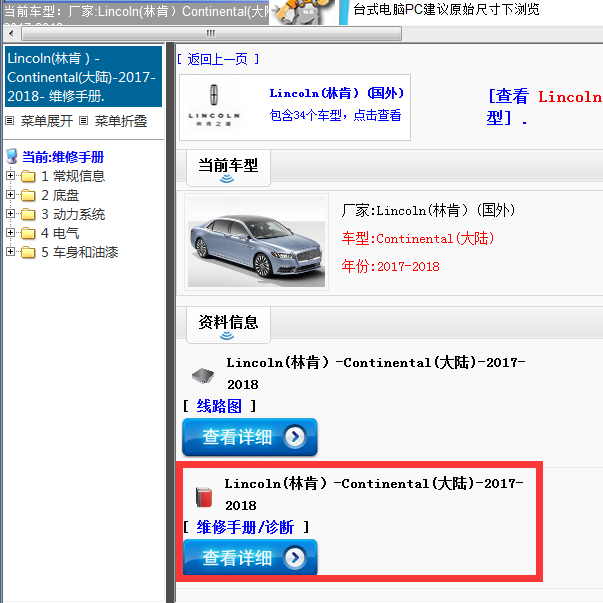Open the 维修手册/诊断 link
Image resolution: width=603 pixels, height=603 pixels.
click(x=245, y=527)
